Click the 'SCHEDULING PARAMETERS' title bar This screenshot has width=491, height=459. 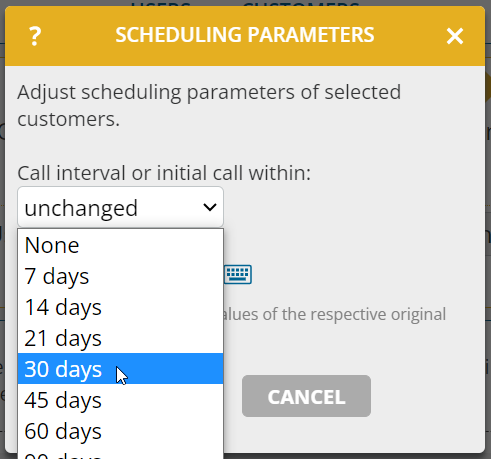245,35
